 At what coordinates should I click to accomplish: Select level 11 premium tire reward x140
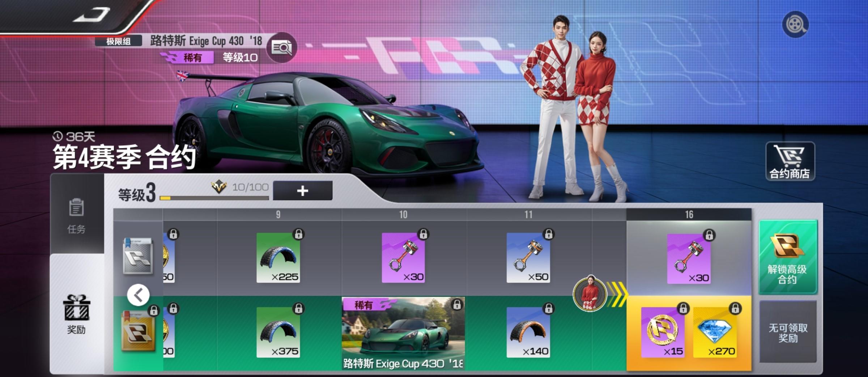[528, 332]
